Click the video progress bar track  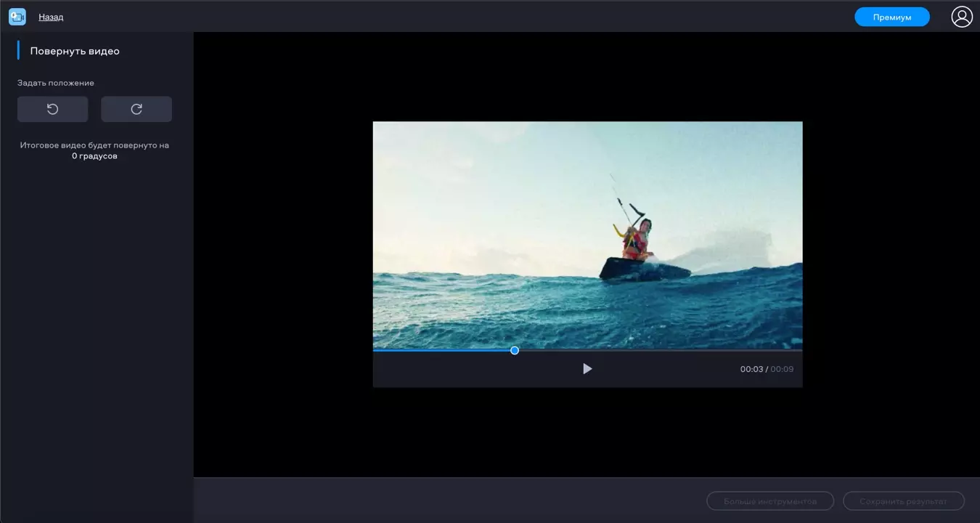(587, 350)
